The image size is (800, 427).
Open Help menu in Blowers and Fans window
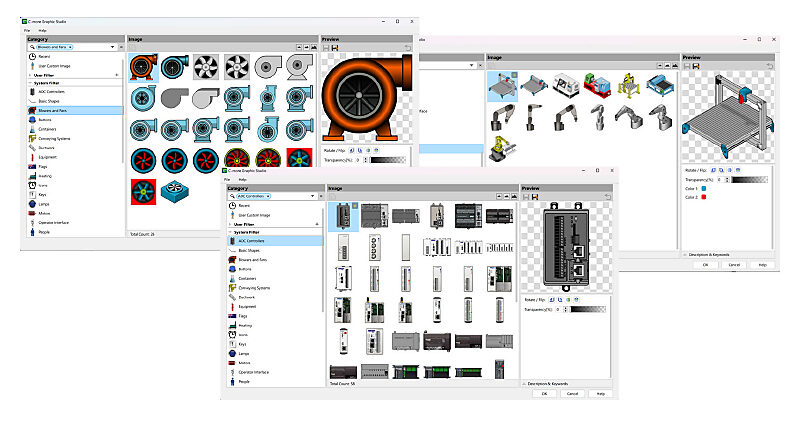pos(43,31)
